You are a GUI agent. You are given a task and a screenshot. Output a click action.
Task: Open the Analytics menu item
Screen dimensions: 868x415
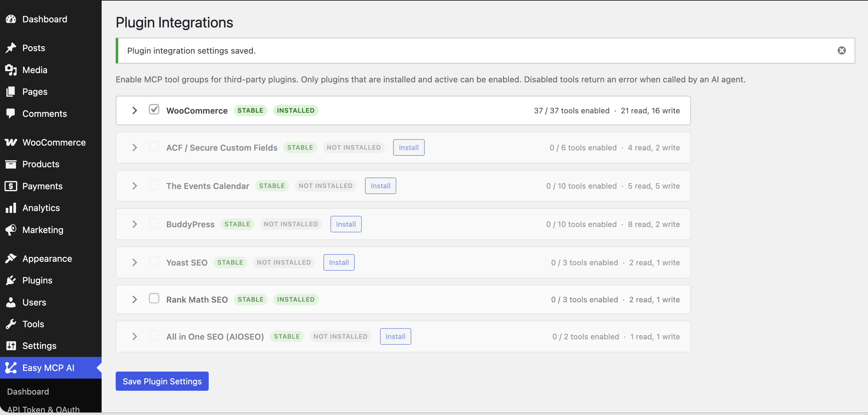pos(50,208)
